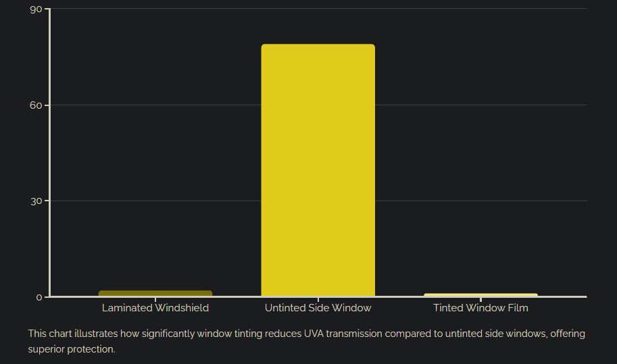Image resolution: width=617 pixels, height=364 pixels.
Task: Click the 30 value on the y-axis
Action: pyautogui.click(x=36, y=201)
